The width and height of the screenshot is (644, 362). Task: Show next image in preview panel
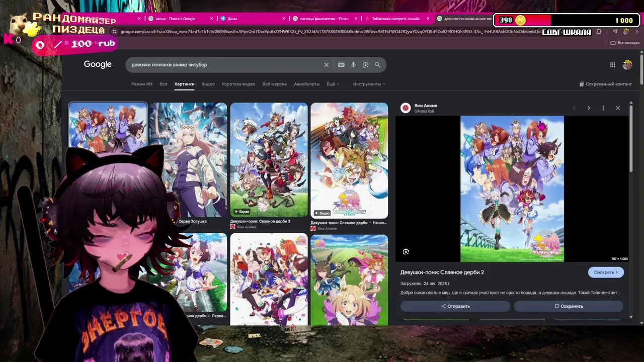[589, 108]
